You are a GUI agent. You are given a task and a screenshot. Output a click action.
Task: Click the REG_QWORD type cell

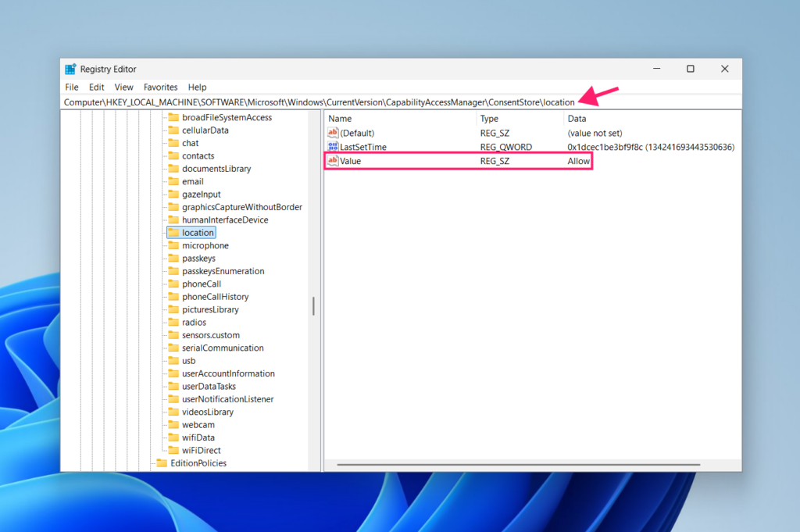[505, 147]
